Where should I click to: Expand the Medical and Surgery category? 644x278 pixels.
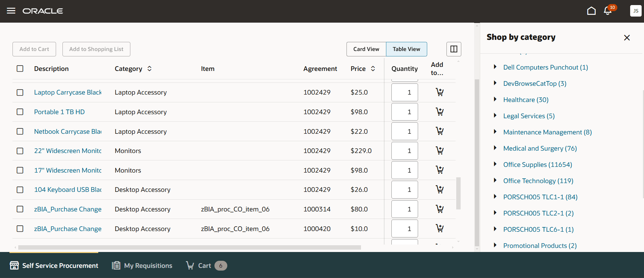(495, 148)
